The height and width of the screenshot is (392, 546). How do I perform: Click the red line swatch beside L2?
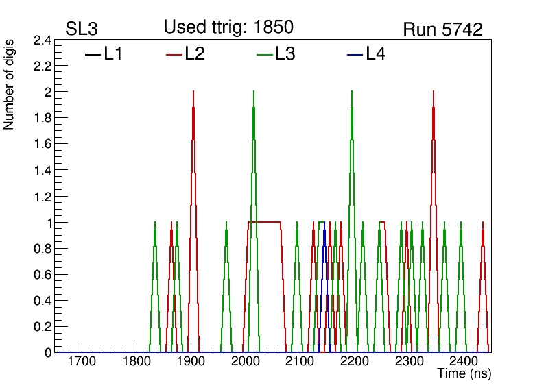click(174, 55)
